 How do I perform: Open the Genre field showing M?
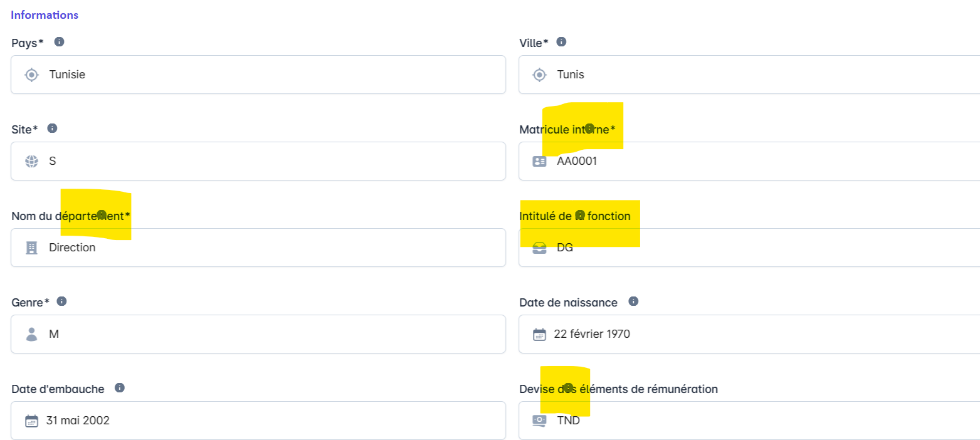tap(258, 334)
